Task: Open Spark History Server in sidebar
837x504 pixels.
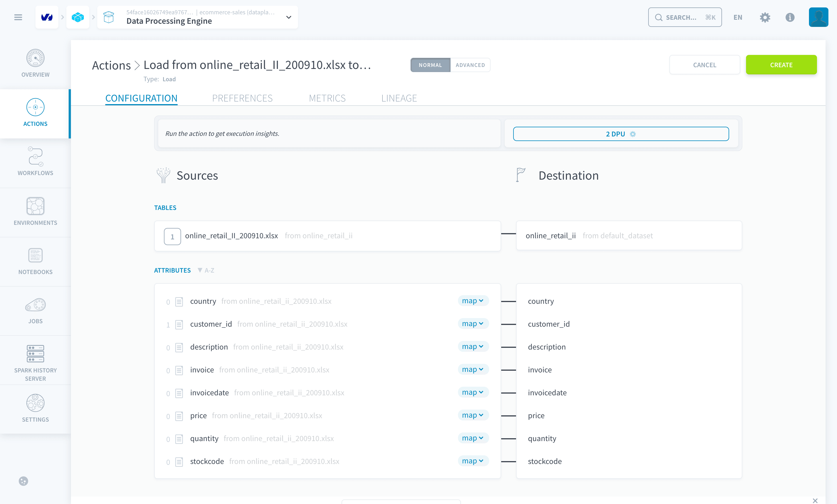Action: pos(35,360)
